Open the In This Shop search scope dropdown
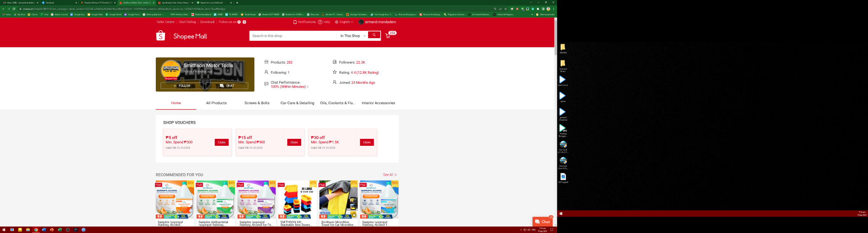Image resolution: width=868 pixels, height=233 pixels. click(352, 36)
